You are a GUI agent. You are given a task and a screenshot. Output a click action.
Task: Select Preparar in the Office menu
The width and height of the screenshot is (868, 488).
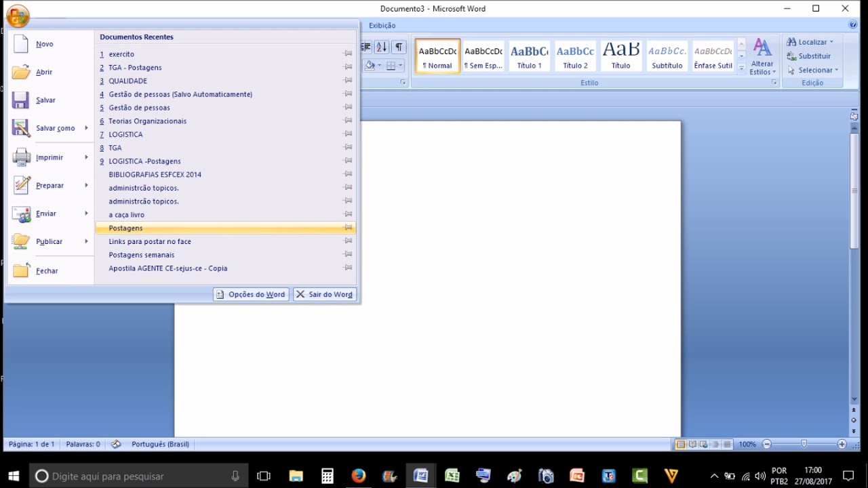point(50,186)
